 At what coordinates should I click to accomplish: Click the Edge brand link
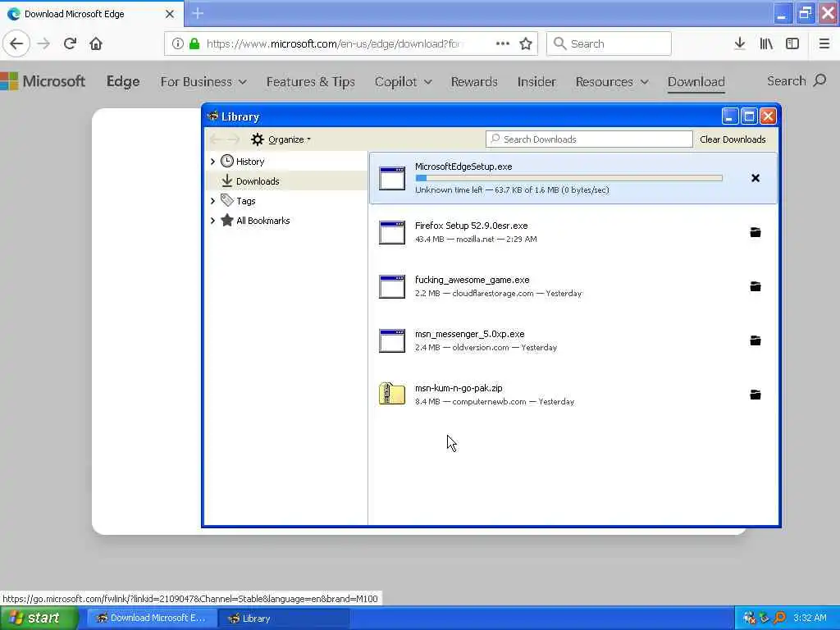coord(123,81)
